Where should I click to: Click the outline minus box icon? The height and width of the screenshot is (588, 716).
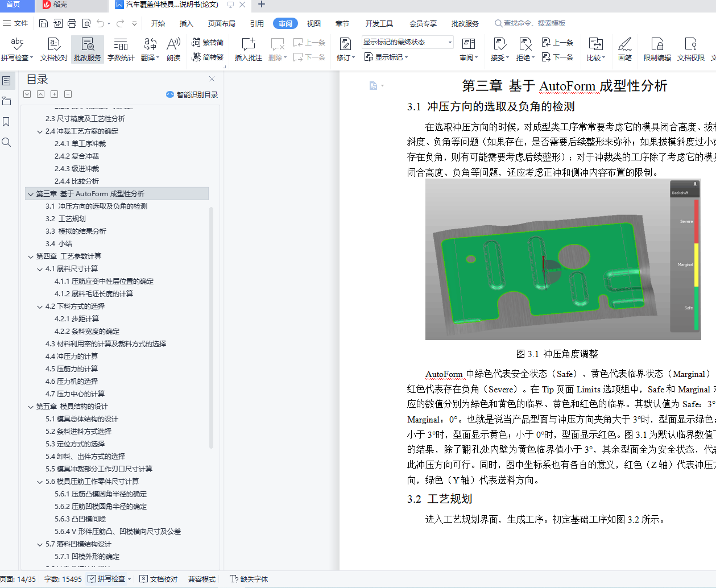coord(68,94)
